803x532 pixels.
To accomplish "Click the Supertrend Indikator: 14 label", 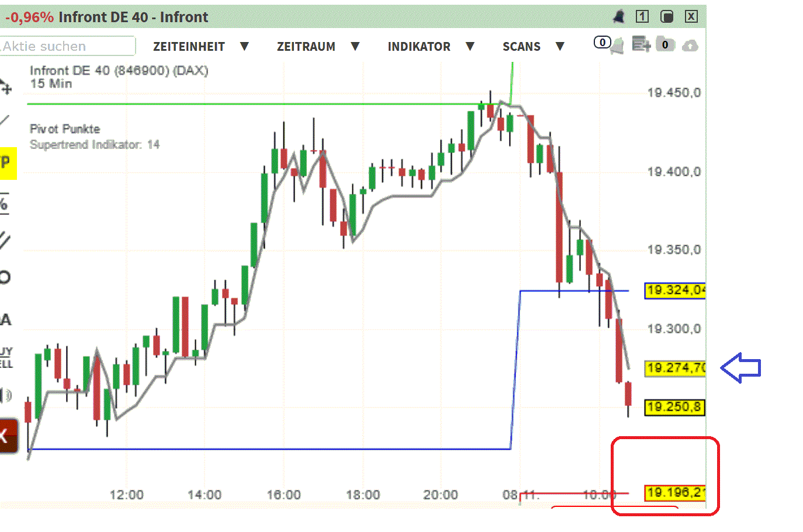I will click(95, 144).
